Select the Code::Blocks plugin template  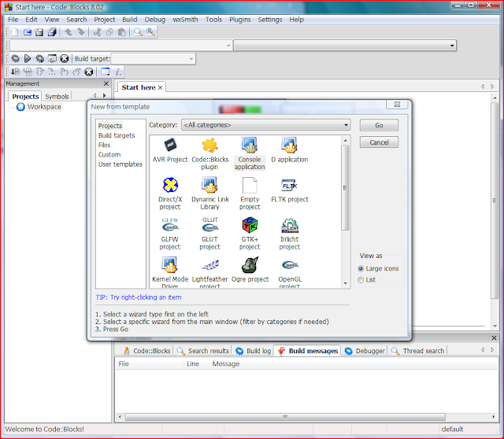(210, 154)
